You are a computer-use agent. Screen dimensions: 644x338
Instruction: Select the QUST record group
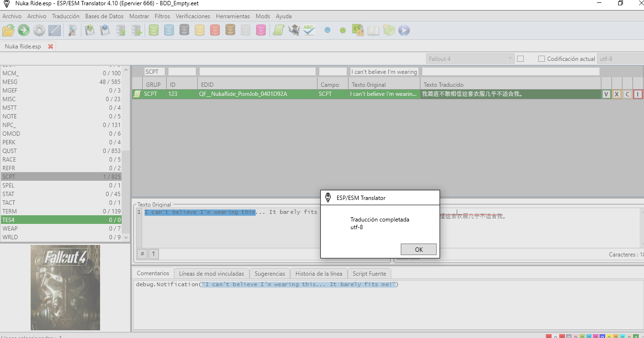click(61, 151)
